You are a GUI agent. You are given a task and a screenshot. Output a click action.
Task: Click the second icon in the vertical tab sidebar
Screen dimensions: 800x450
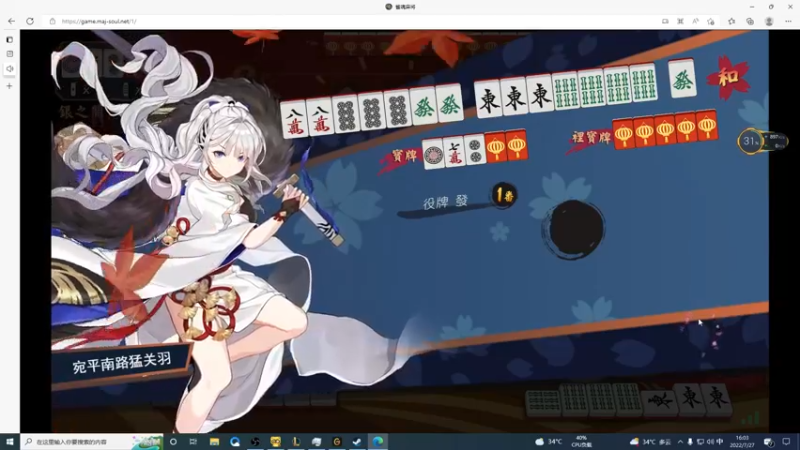point(10,54)
